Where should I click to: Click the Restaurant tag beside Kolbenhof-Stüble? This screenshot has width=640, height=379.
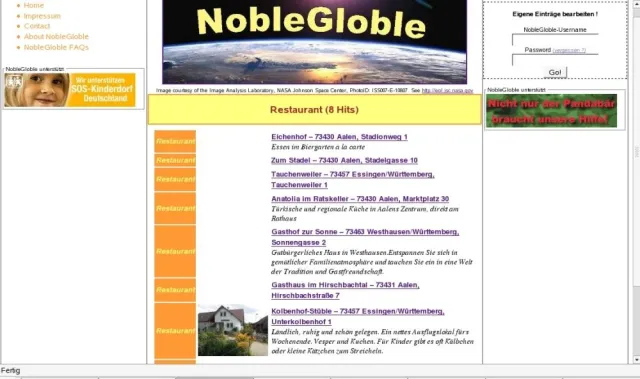click(175, 330)
